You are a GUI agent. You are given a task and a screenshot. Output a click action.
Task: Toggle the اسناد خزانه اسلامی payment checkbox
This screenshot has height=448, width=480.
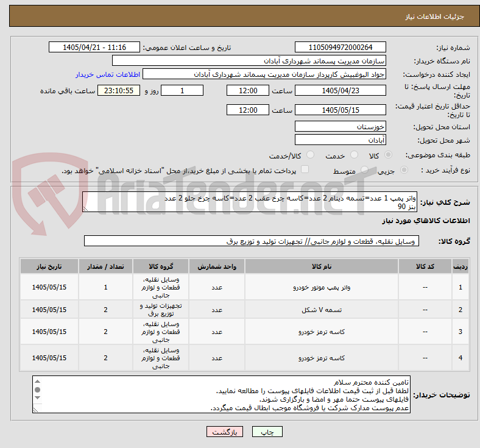[305, 169]
